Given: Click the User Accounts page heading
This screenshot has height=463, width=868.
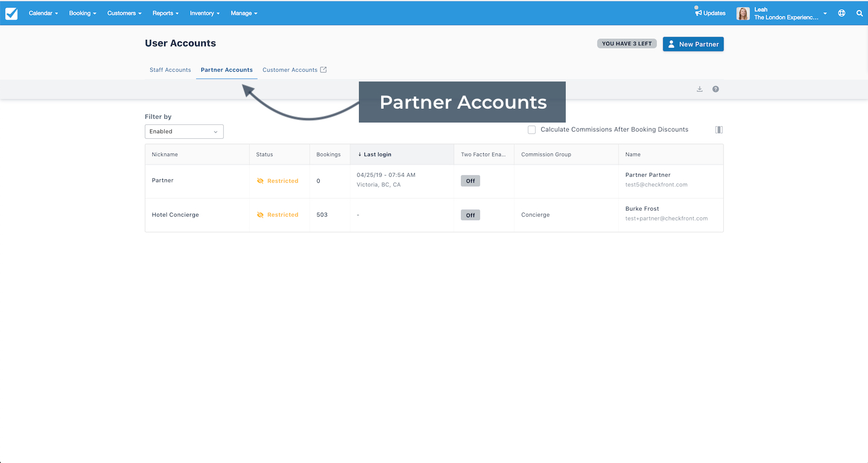Looking at the screenshot, I should tap(180, 43).
